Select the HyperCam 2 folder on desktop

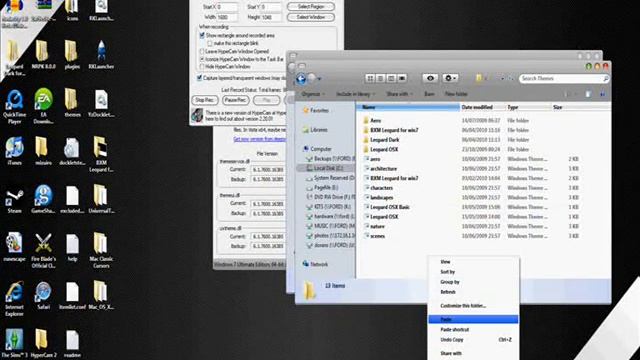[x=43, y=344]
